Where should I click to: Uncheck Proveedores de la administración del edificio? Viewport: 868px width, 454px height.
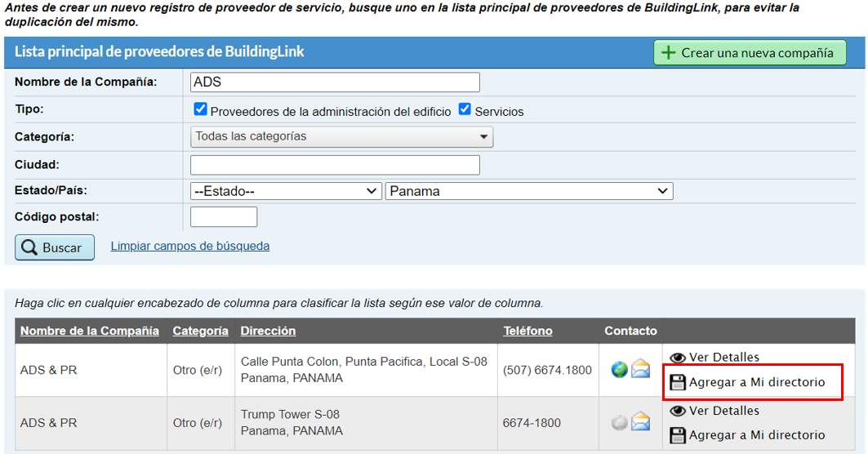pos(200,109)
